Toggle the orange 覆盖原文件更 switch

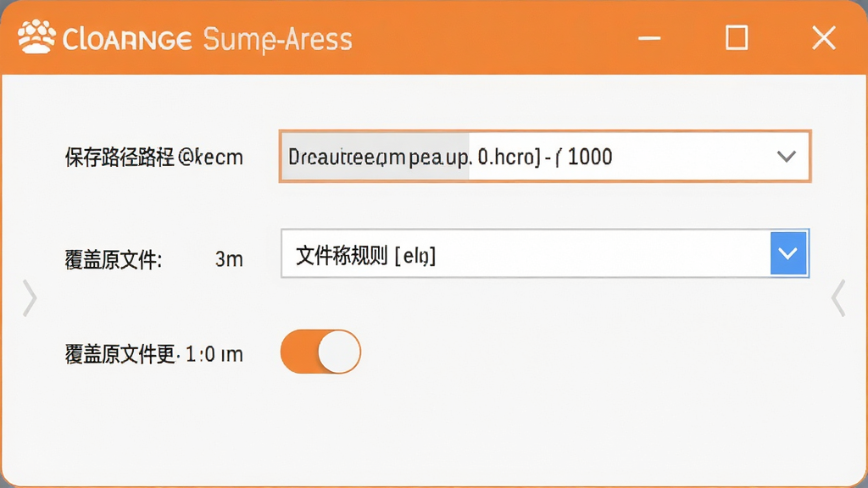click(320, 352)
